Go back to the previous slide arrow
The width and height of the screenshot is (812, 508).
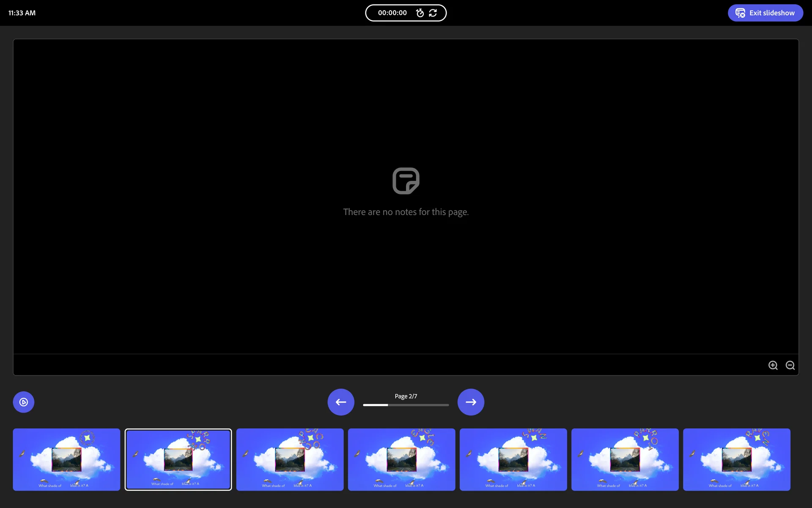click(341, 402)
